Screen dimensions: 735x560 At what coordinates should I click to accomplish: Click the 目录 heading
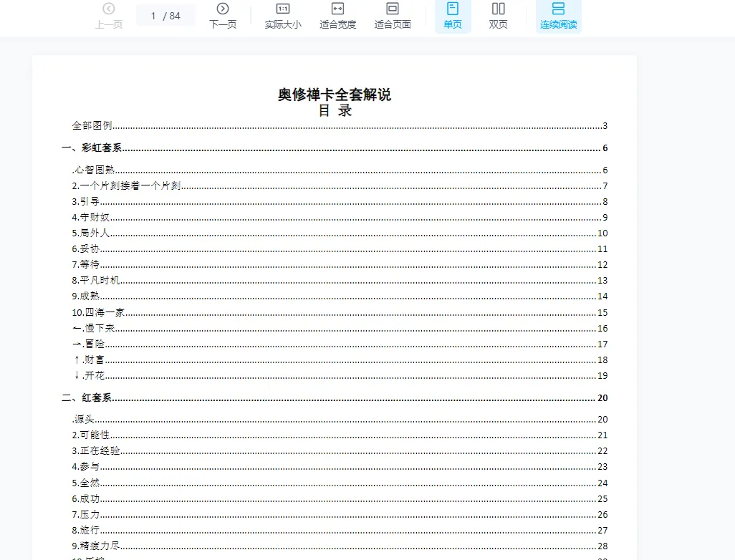click(x=335, y=110)
